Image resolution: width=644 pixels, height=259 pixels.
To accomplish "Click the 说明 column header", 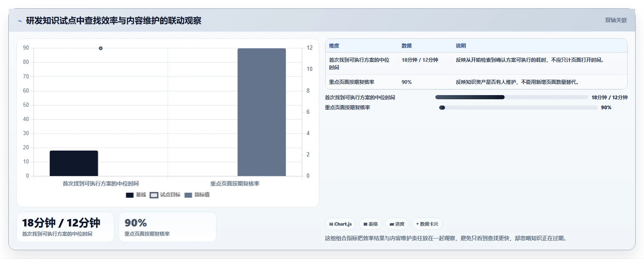I will 461,46.
